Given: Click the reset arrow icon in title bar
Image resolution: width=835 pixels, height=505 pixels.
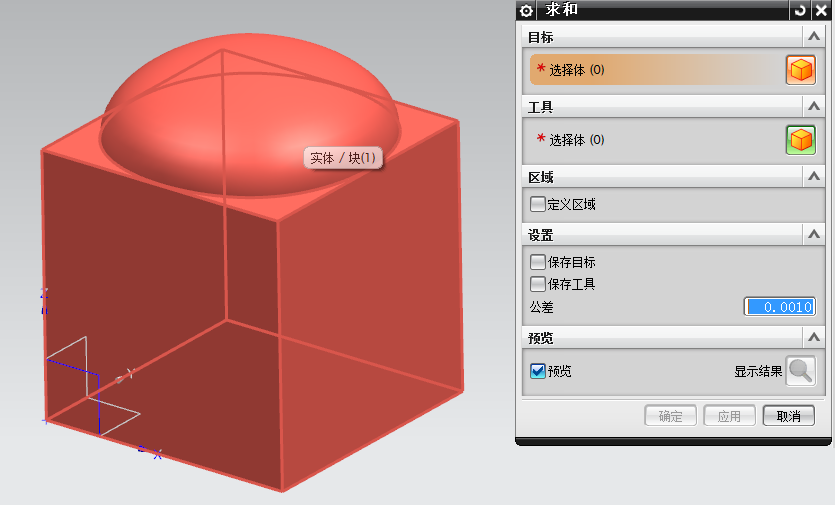Looking at the screenshot, I should (800, 10).
